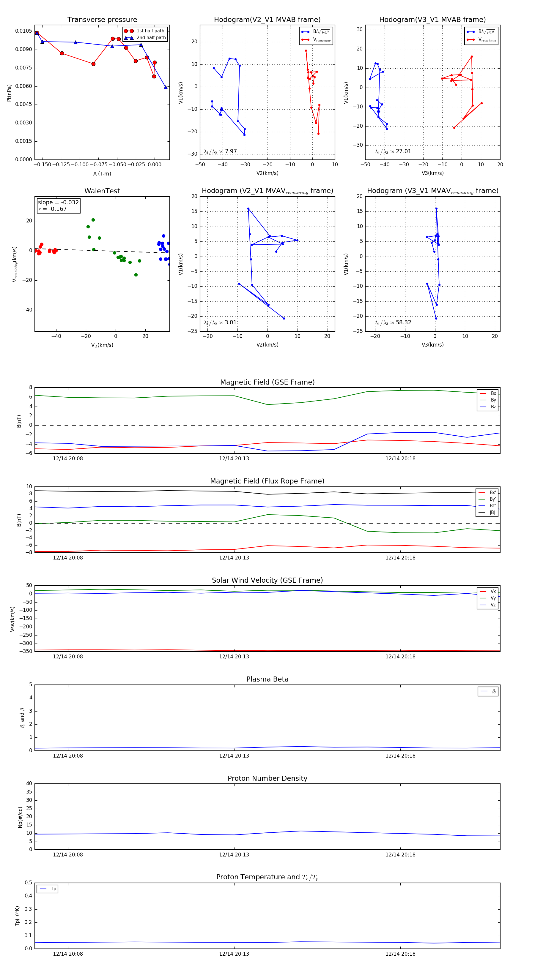Viewport: 535px width, 980px height.
Task: Select the 'Vz' legend entry
Action: tap(488, 605)
